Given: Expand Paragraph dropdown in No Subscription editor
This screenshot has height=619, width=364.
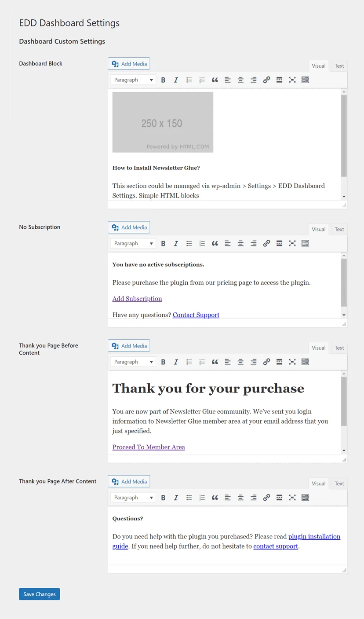Looking at the screenshot, I should (x=133, y=244).
